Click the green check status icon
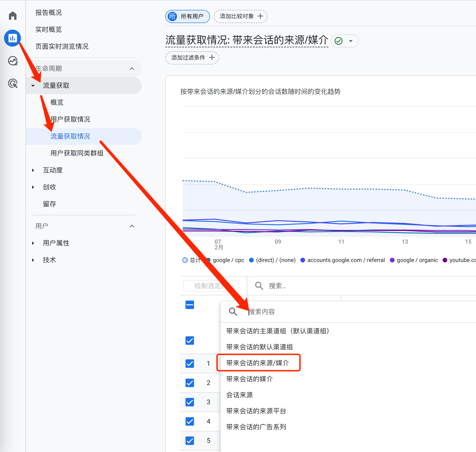 coord(339,41)
